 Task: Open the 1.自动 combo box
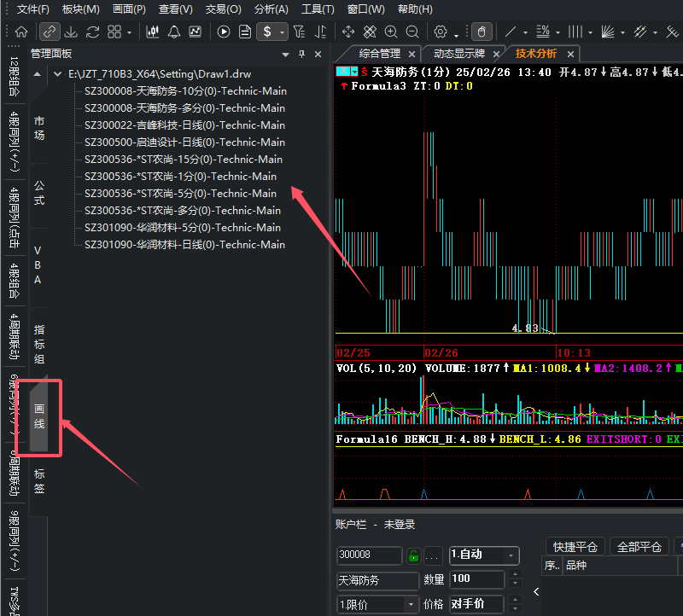(484, 555)
